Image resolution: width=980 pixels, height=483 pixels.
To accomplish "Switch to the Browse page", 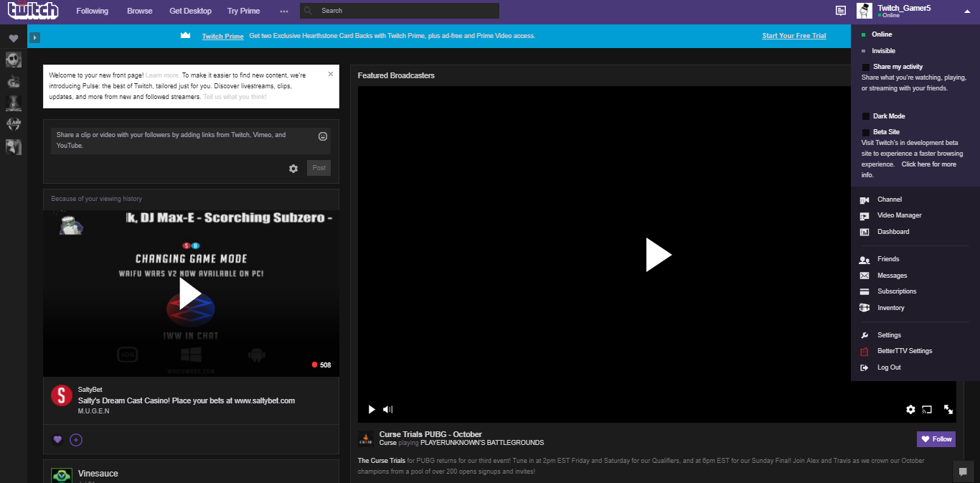I will click(139, 11).
